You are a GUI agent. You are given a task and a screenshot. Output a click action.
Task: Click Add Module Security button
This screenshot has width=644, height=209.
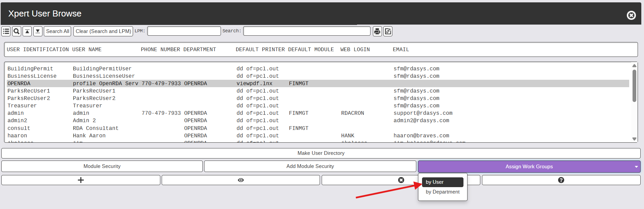coord(310,166)
